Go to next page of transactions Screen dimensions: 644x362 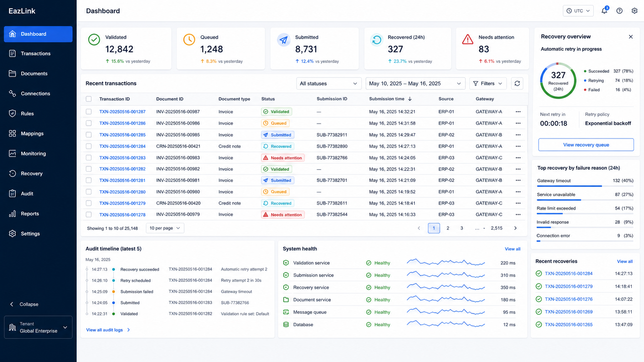(x=515, y=228)
